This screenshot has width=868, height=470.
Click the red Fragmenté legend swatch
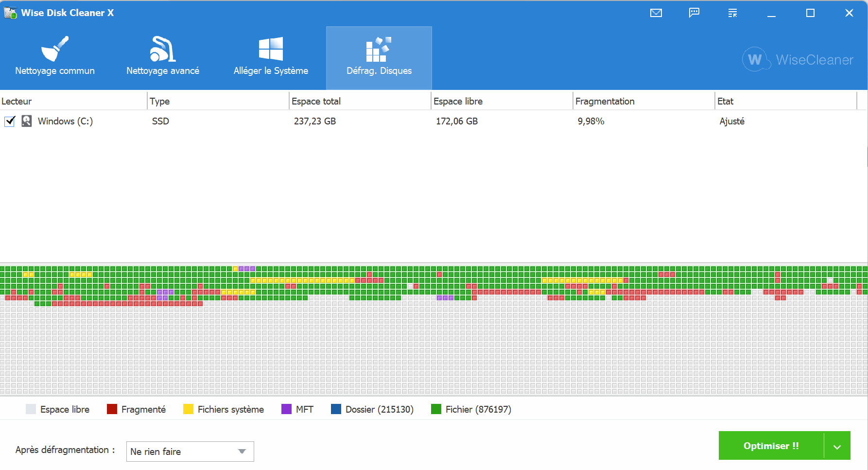pyautogui.click(x=112, y=409)
